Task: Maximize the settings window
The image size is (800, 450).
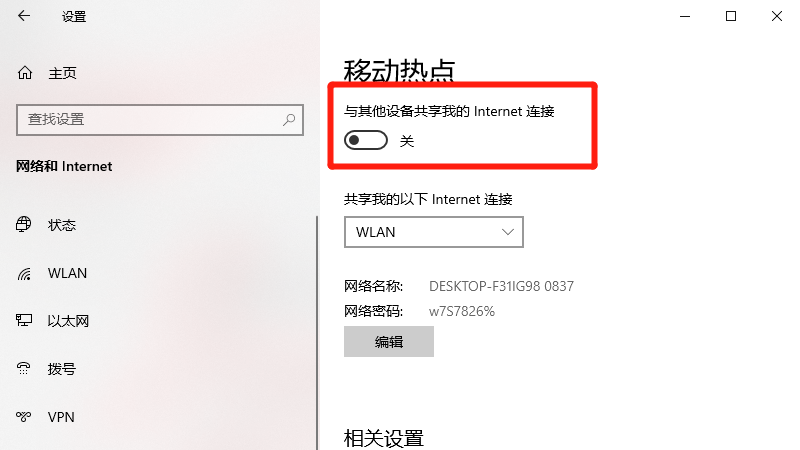Action: [731, 16]
